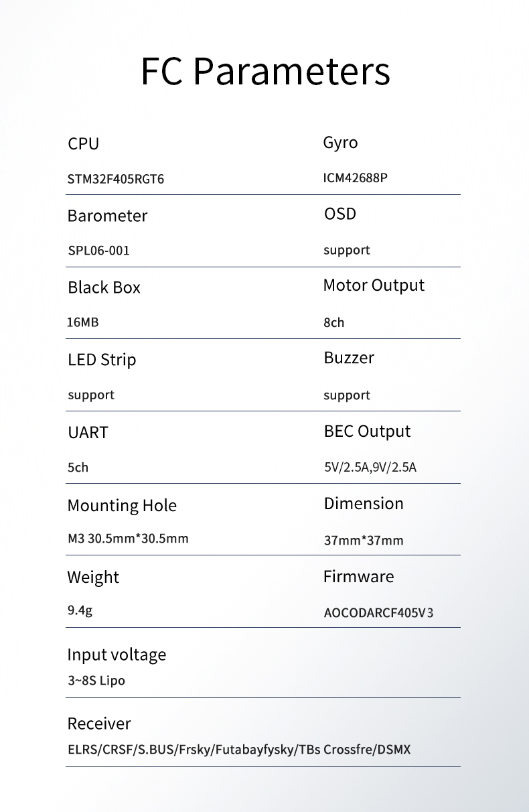Select the CPU label
Viewport: 529px width, 812px height.
83,143
